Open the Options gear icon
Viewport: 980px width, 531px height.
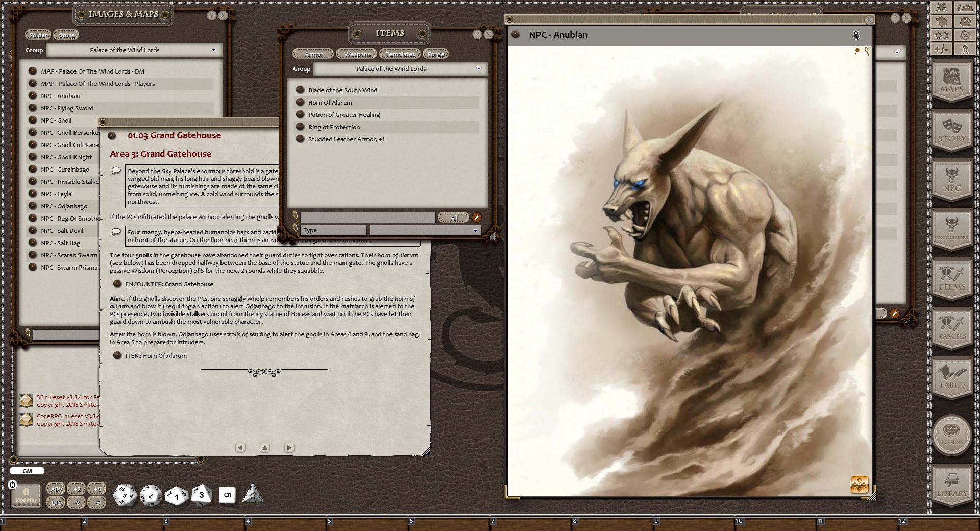(966, 35)
